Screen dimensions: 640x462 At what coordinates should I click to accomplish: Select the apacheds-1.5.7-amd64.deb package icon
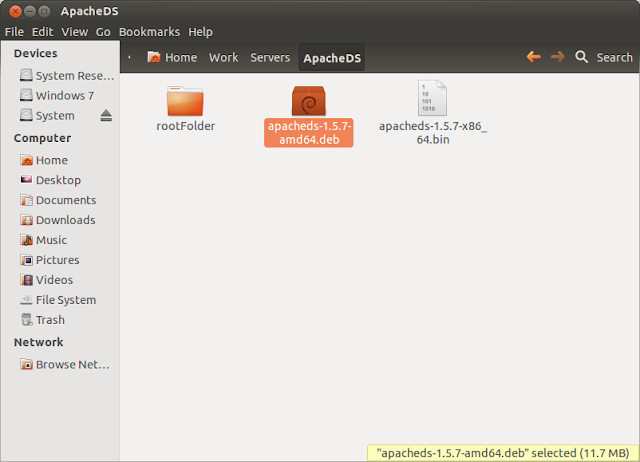point(309,101)
